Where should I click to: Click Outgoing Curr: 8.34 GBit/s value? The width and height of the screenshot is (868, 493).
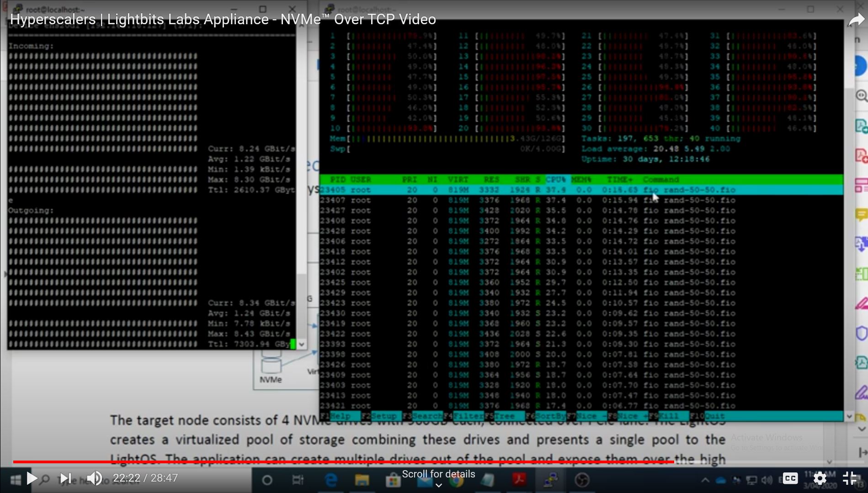(x=251, y=303)
